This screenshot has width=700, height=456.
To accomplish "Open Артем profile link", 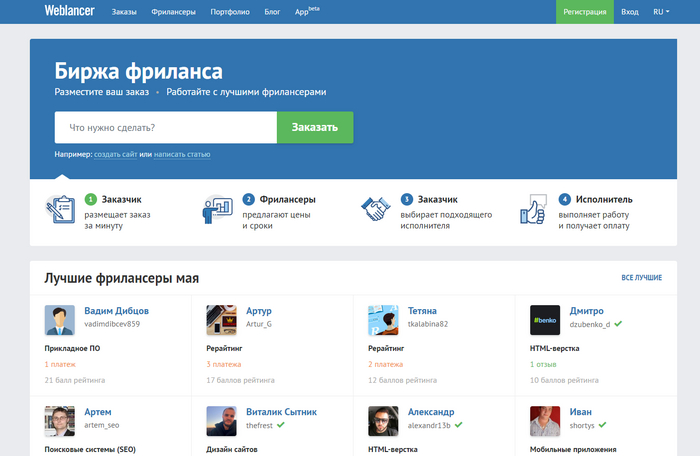I will (x=98, y=412).
